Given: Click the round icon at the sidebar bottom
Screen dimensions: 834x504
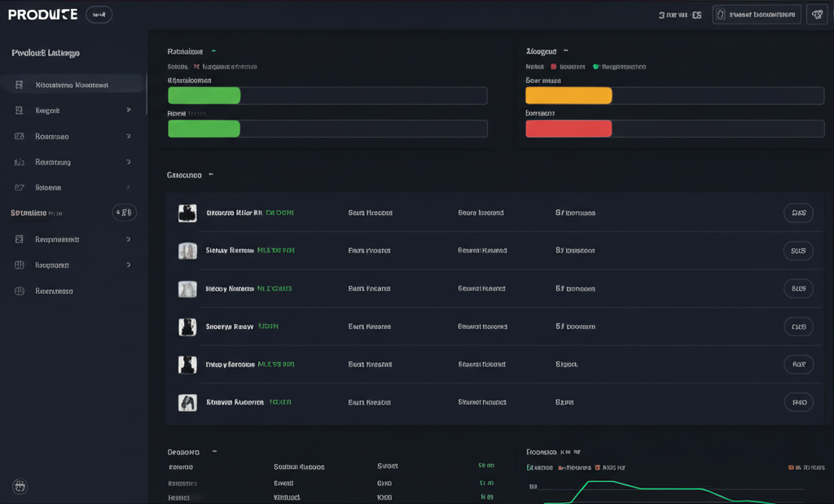Looking at the screenshot, I should (x=20, y=486).
